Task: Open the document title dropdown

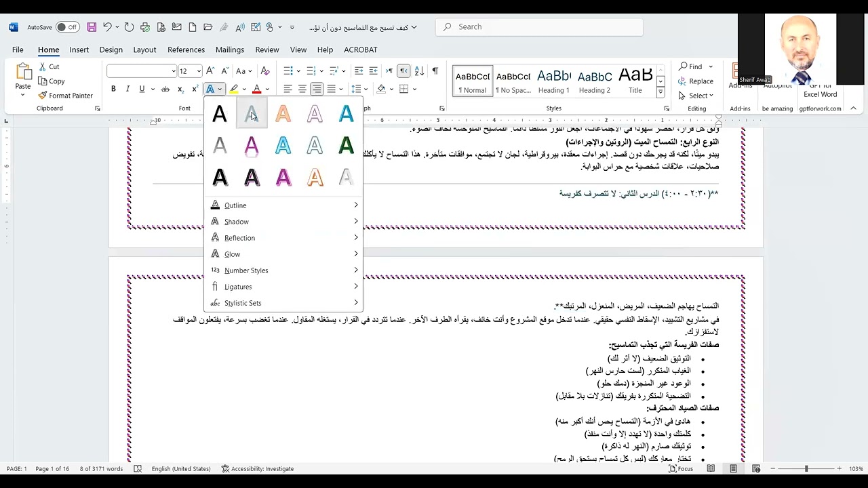Action: tap(363, 27)
